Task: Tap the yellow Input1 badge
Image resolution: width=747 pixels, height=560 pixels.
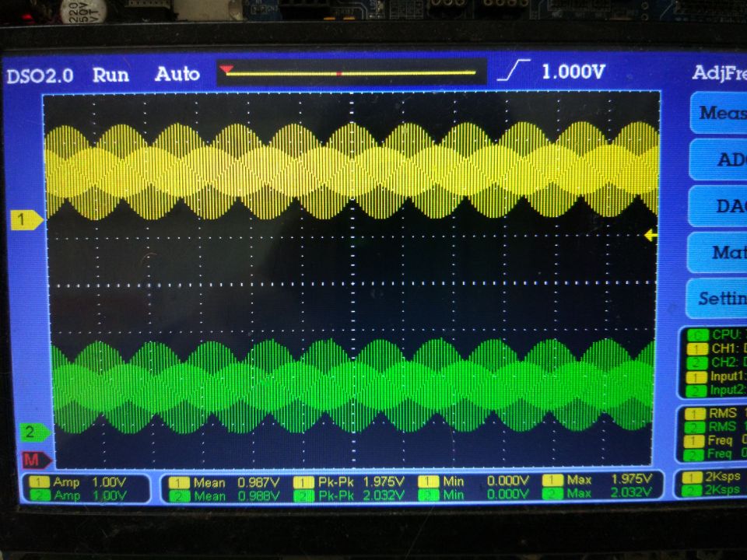Action: coord(696,377)
